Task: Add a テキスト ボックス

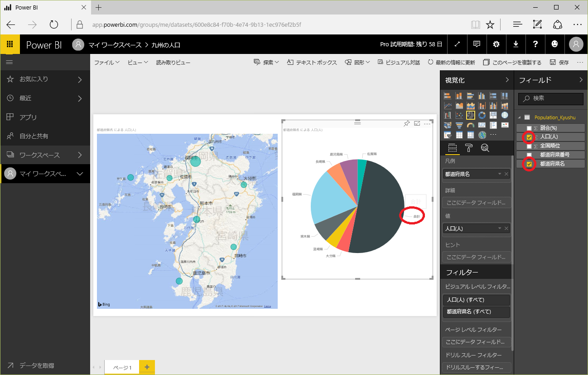Action: click(312, 63)
